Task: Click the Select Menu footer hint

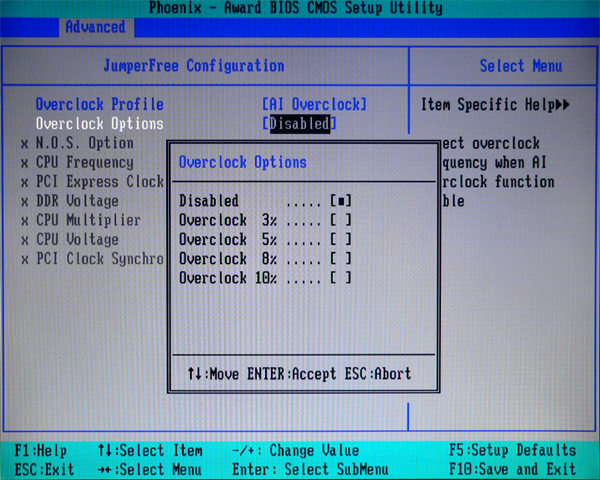Action: pos(150,470)
